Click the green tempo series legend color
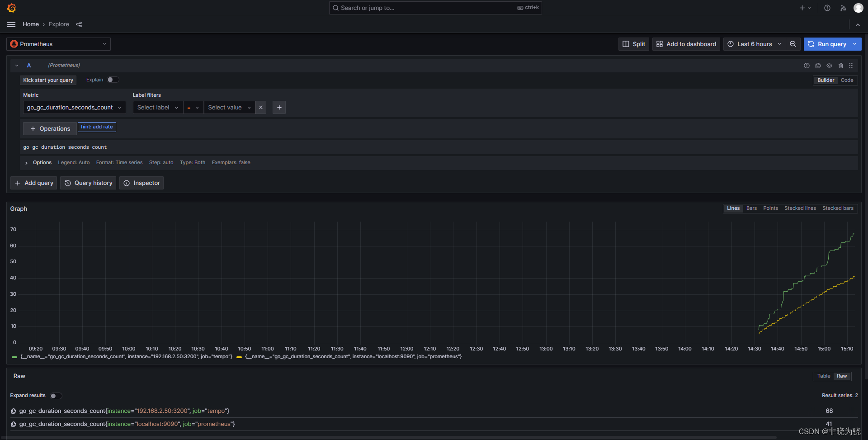 (14, 357)
